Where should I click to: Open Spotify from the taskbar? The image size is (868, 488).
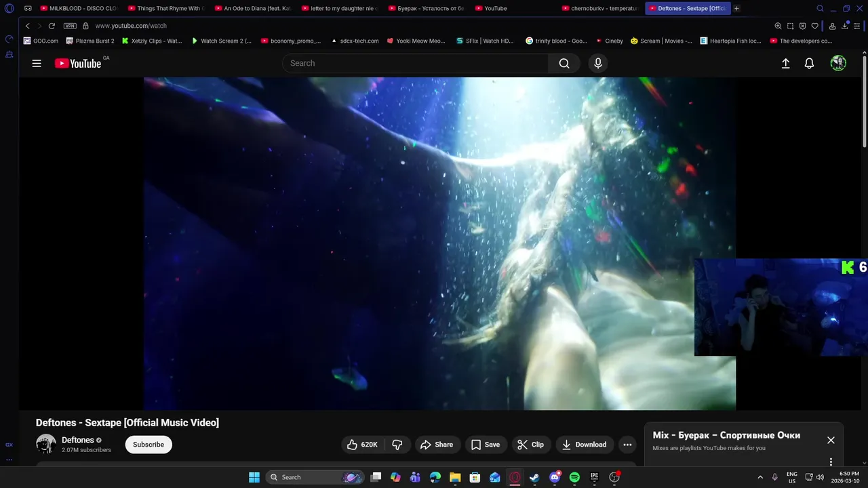[574, 477]
